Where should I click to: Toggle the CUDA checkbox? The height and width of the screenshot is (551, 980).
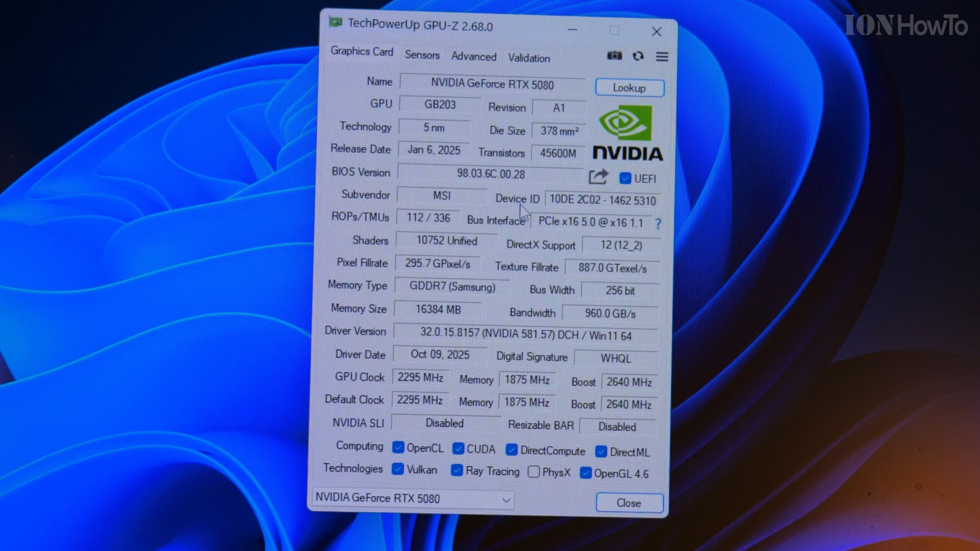(458, 448)
